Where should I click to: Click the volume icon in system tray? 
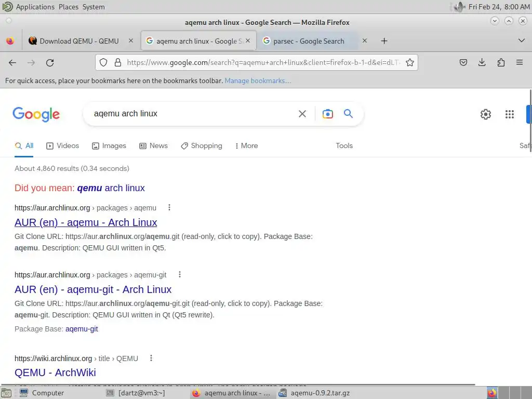pos(459,7)
